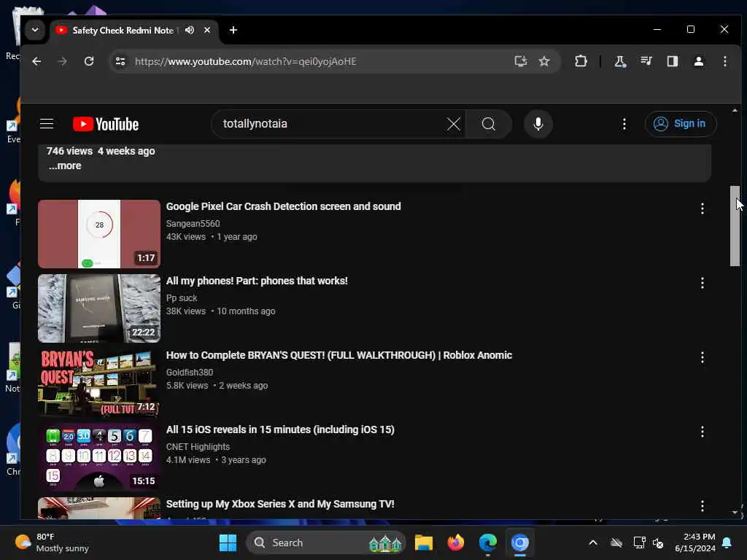Open muted volume tray icon
Screen dimensions: 747x560
[x=658, y=542]
